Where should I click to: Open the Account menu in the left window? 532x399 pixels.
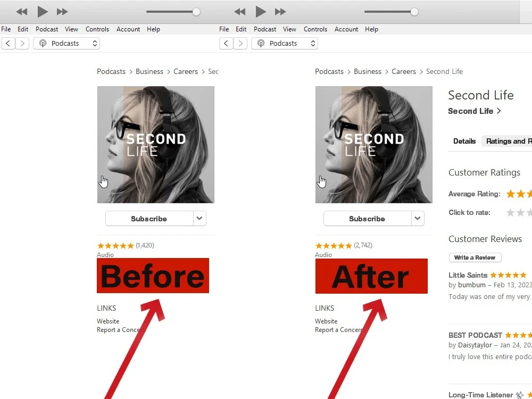[x=128, y=29]
